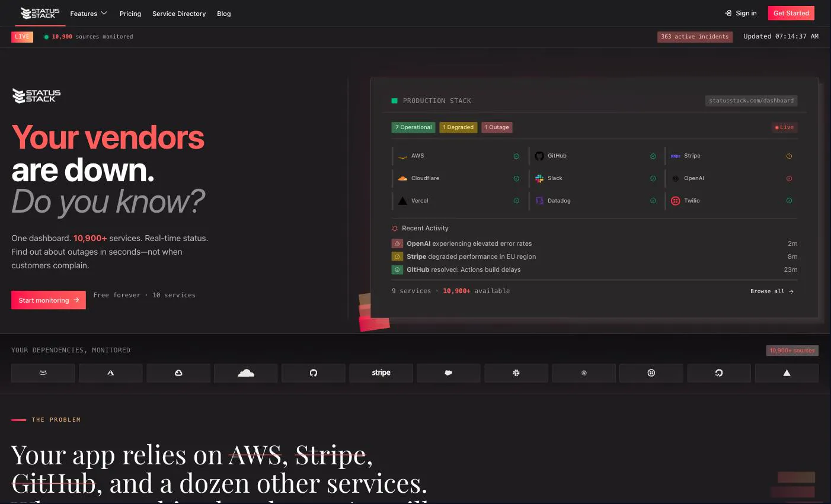
Task: Click the statusstack.com/dashboard URL label
Action: [x=751, y=101]
